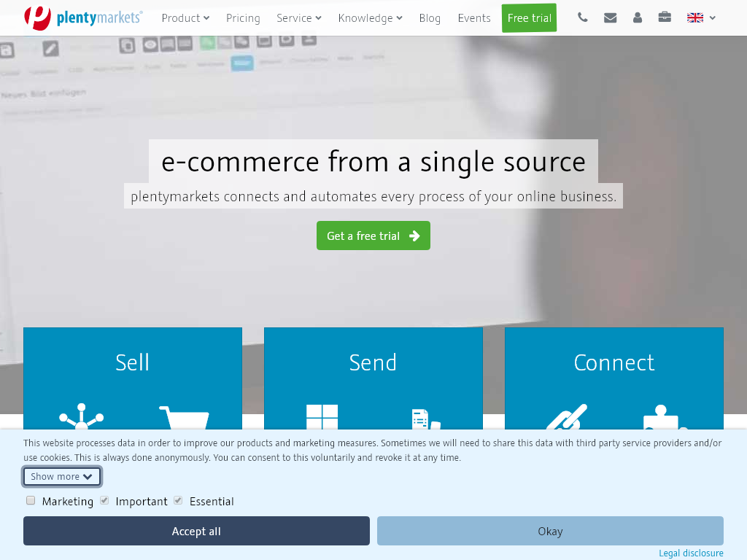Click the user login icon

[637, 17]
